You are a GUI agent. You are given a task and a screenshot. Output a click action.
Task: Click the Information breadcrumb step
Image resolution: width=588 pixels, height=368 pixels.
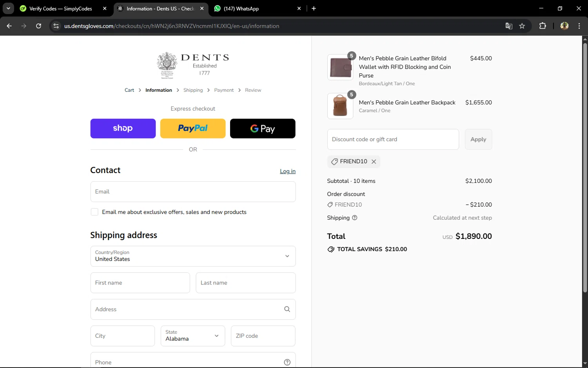(159, 90)
